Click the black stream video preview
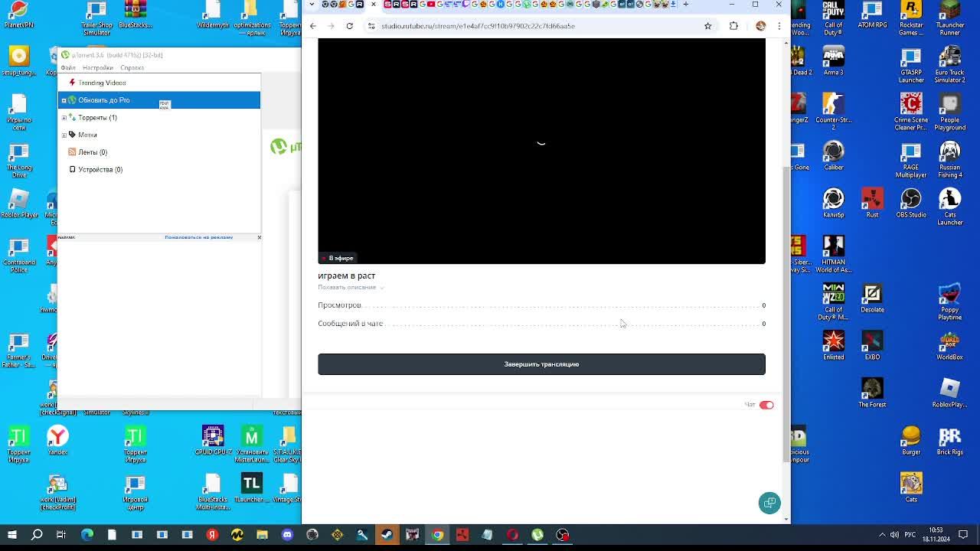980x551 pixels. [x=541, y=151]
